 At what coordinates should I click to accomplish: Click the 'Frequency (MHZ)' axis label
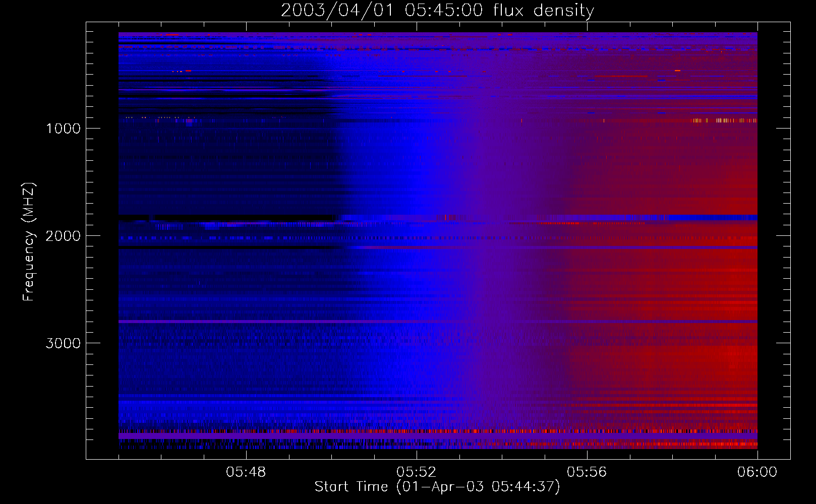coord(29,242)
